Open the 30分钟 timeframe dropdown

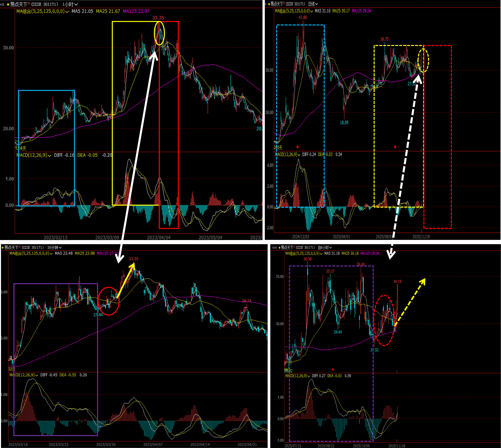tap(54, 248)
